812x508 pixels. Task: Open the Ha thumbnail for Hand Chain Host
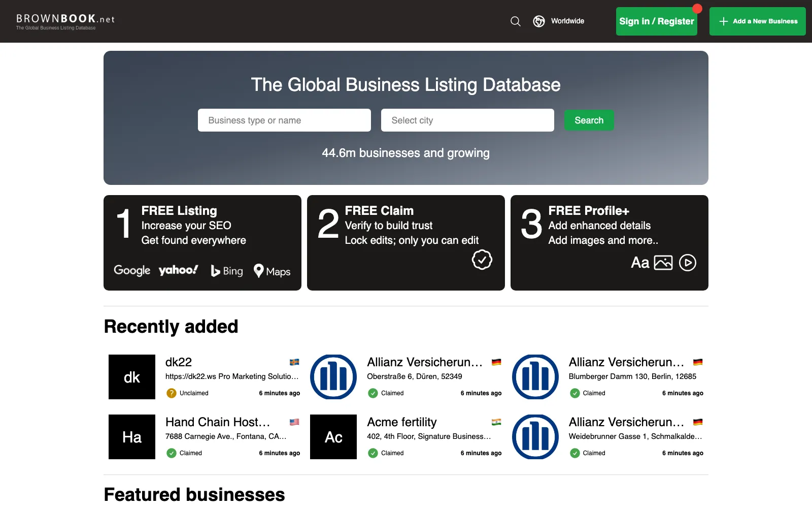coord(132,437)
